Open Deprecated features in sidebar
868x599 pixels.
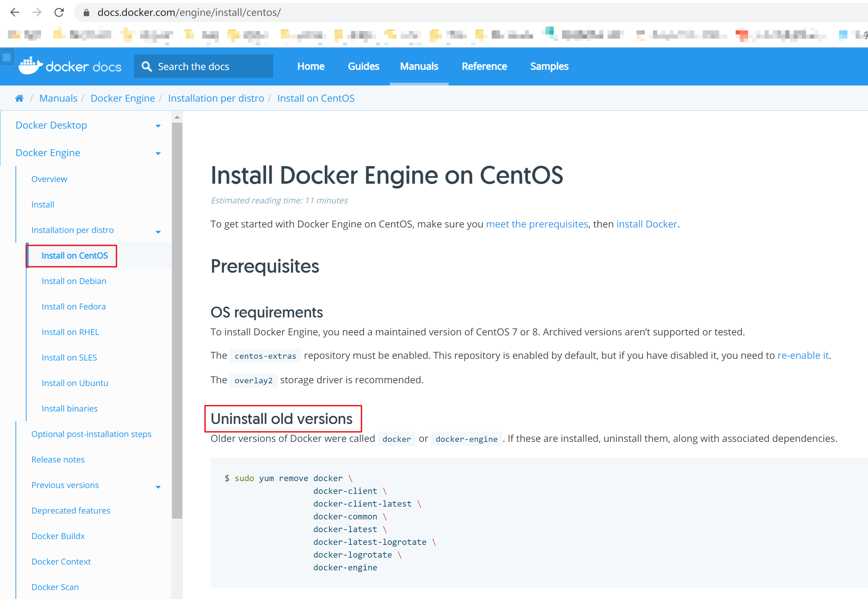pyautogui.click(x=71, y=511)
